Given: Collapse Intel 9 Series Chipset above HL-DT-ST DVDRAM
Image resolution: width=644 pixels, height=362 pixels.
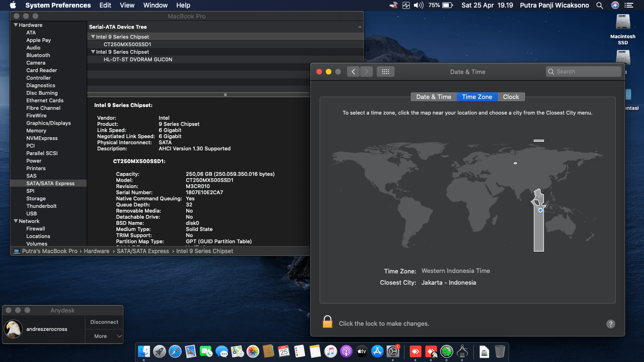Looking at the screenshot, I should 93,52.
